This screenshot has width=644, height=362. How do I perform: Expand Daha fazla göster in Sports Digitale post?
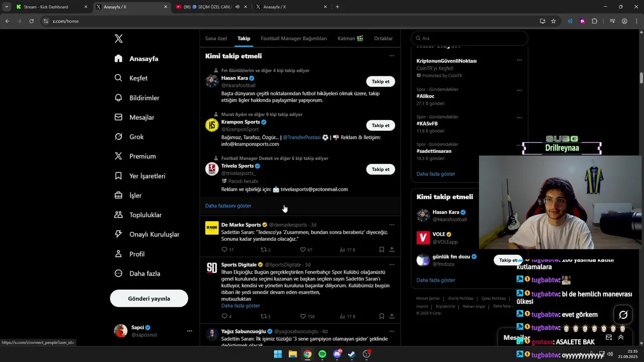pos(240,306)
